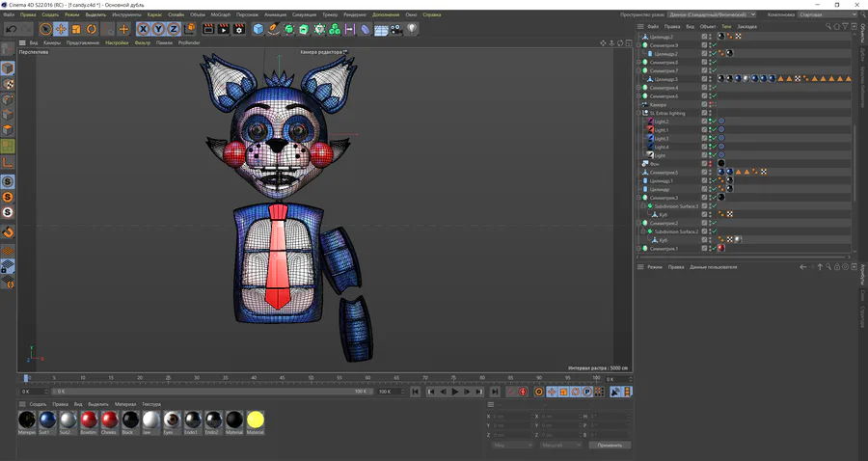Select the blue Suit1 material
This screenshot has width=868, height=461.
(x=47, y=420)
